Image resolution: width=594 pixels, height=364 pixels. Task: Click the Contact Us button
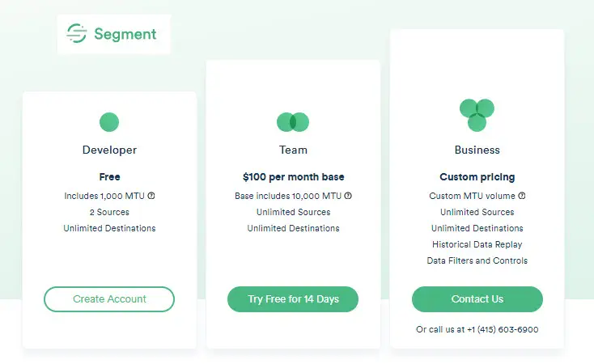(x=477, y=299)
